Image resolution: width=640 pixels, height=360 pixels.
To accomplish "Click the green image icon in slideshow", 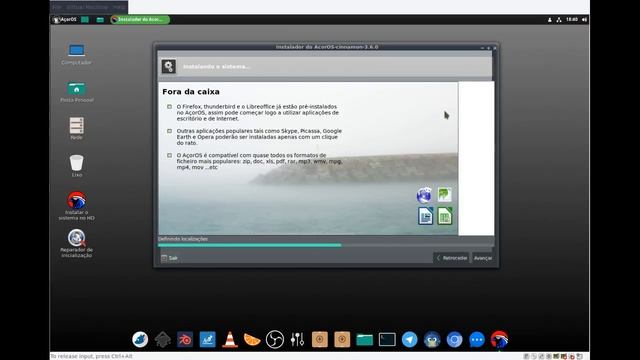I will [444, 195].
